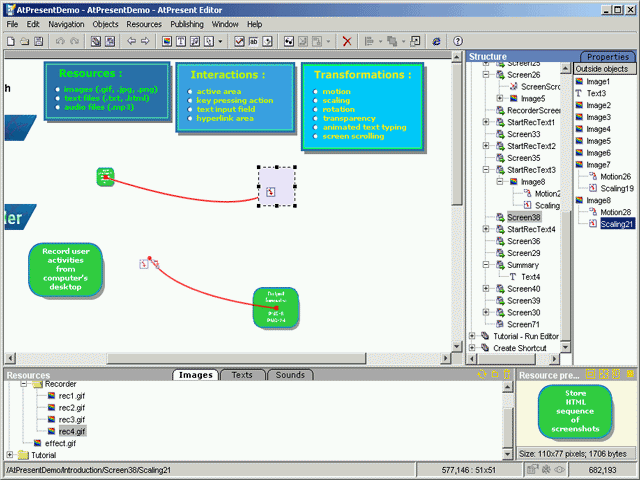Screen dimensions: 640x480
Task: Expand the StartRecText2 tree node
Action: click(x=486, y=146)
